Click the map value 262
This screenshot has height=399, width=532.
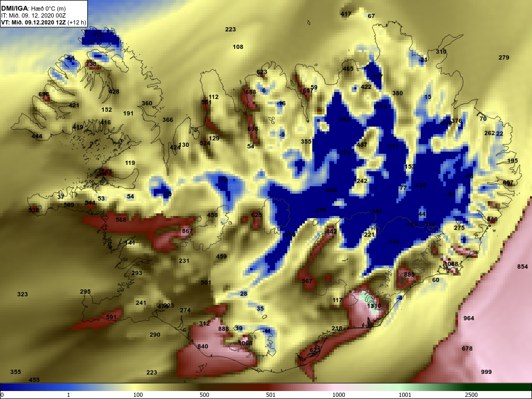(x=489, y=134)
